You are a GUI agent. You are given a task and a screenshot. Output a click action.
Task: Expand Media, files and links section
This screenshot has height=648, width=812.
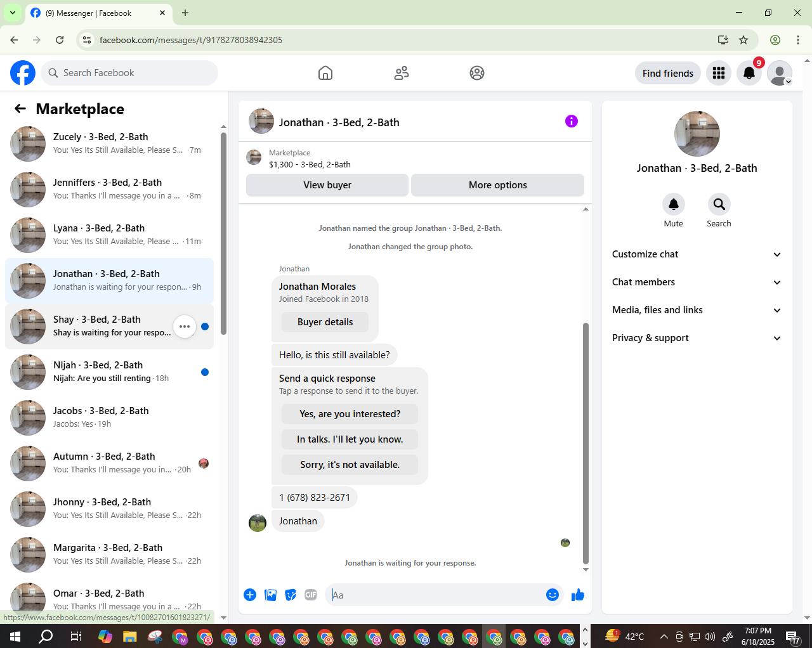[697, 310]
